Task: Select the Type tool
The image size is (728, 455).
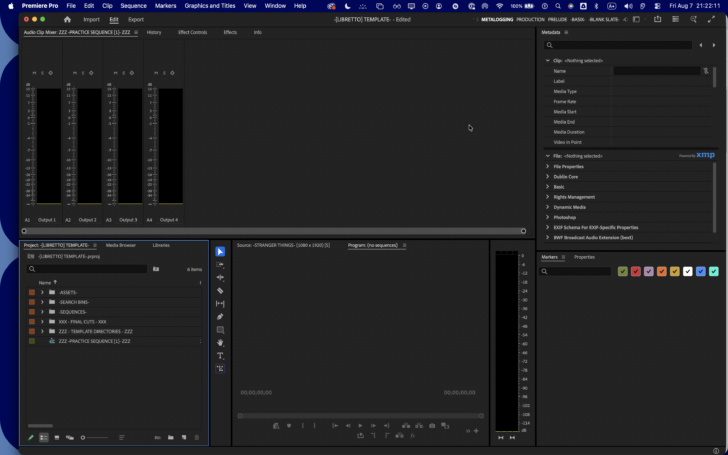Action: (x=220, y=356)
